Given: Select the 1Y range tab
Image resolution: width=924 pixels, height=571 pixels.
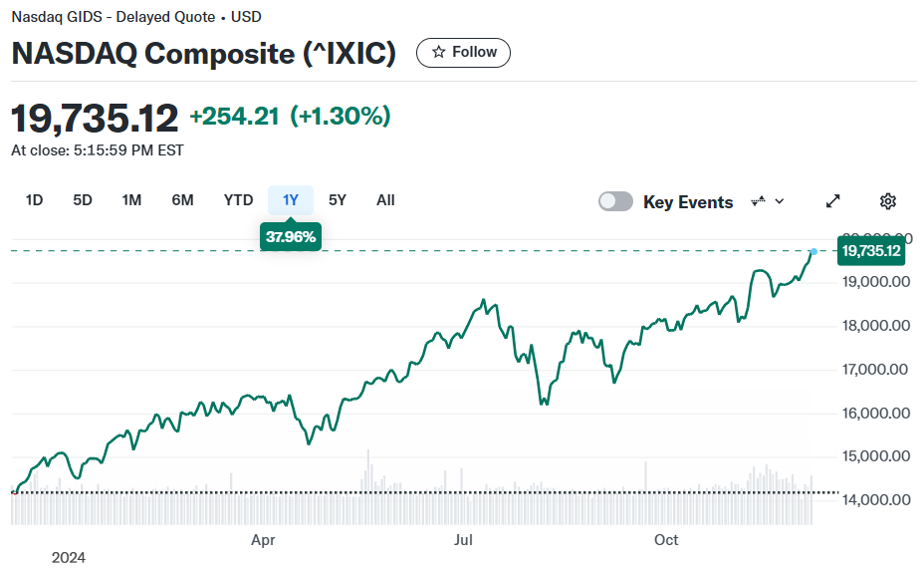Looking at the screenshot, I should click(x=291, y=200).
